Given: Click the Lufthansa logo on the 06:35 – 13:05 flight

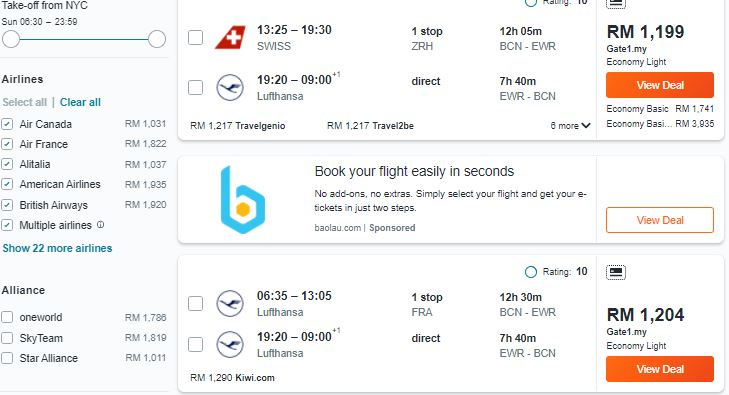Looking at the screenshot, I should (x=230, y=303).
